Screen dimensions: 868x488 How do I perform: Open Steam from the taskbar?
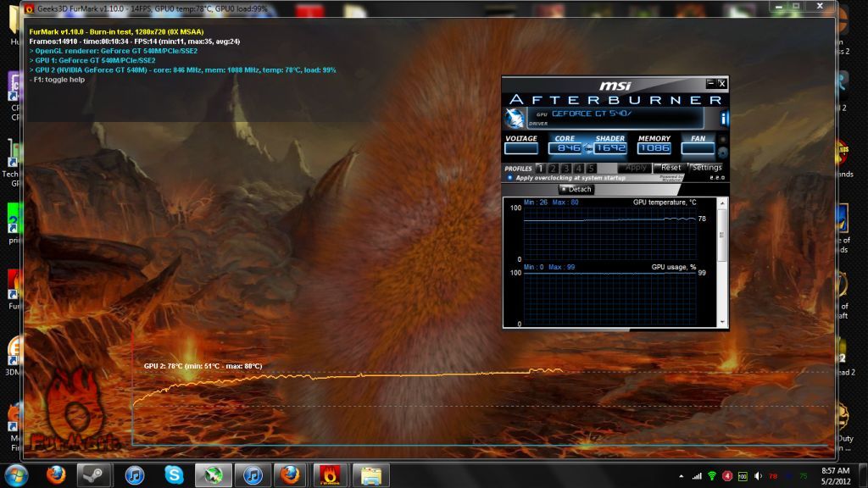pyautogui.click(x=93, y=475)
